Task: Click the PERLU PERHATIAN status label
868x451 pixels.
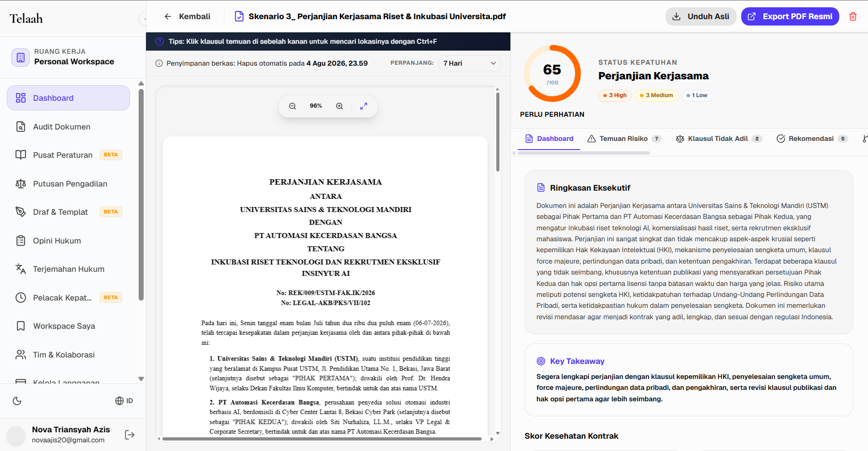Action: pyautogui.click(x=552, y=114)
